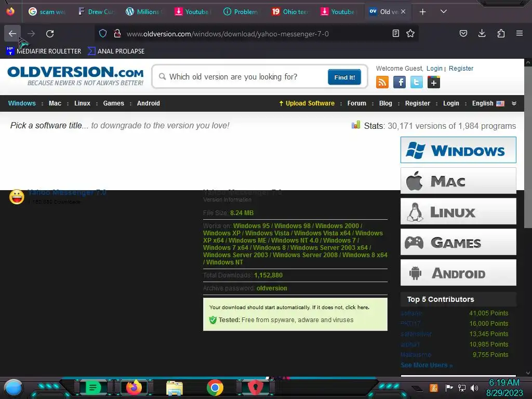The height and width of the screenshot is (399, 532).
Task: Open the downloads arrow icon
Action: pos(482,33)
